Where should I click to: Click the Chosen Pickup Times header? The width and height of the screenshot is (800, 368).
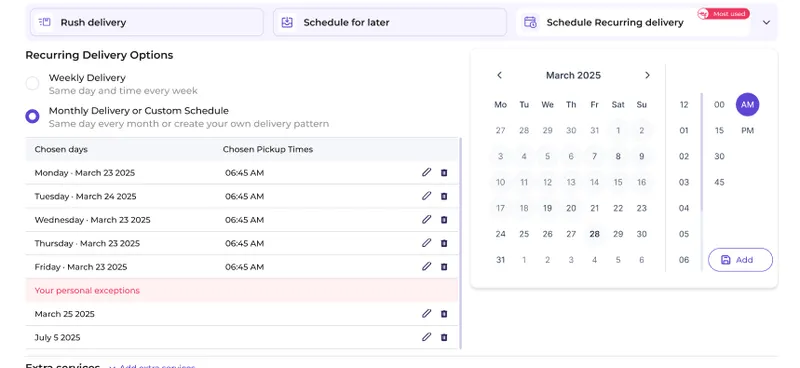[x=268, y=150]
